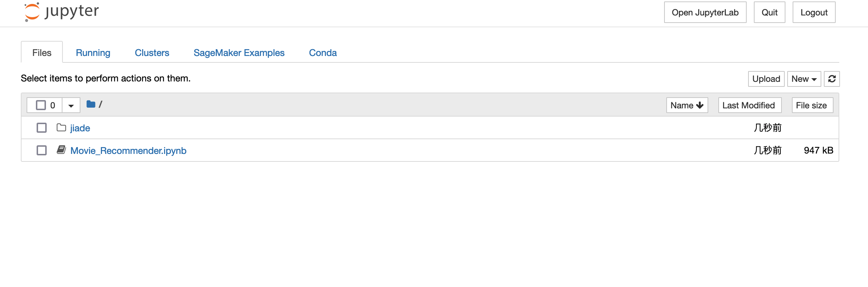Sort files by Last Modified
This screenshot has height=287, width=868.
click(x=750, y=105)
